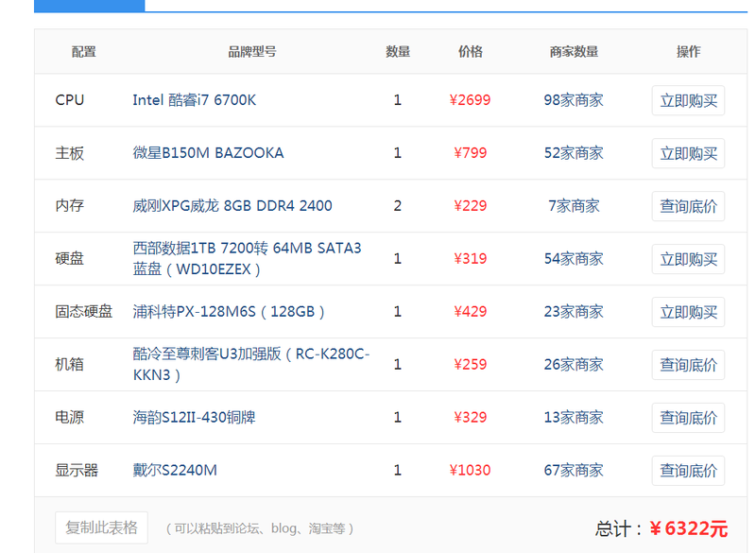
Task: Open 浦科特PX-128M6S SSD link
Action: click(229, 311)
